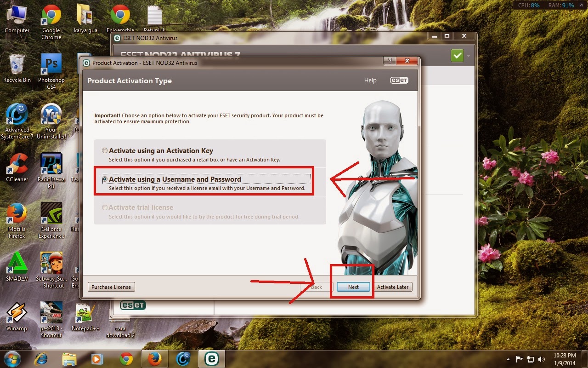This screenshot has width=588, height=368.
Task: Launch Photoshop CS4 shortcut
Action: pos(51,72)
